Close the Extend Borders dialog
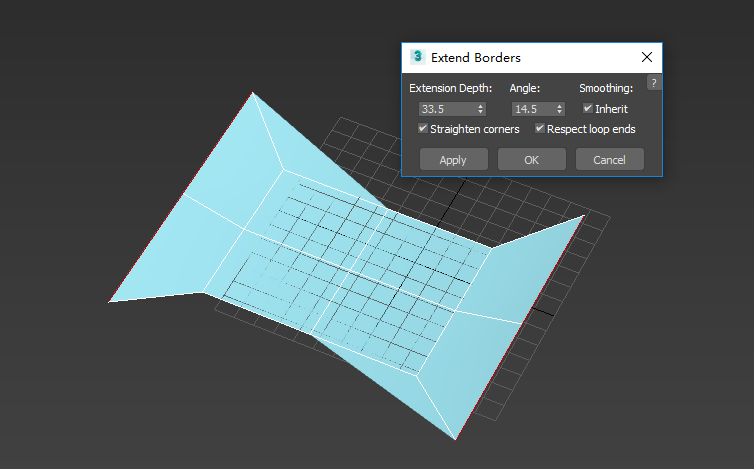The height and width of the screenshot is (469, 754). (646, 58)
